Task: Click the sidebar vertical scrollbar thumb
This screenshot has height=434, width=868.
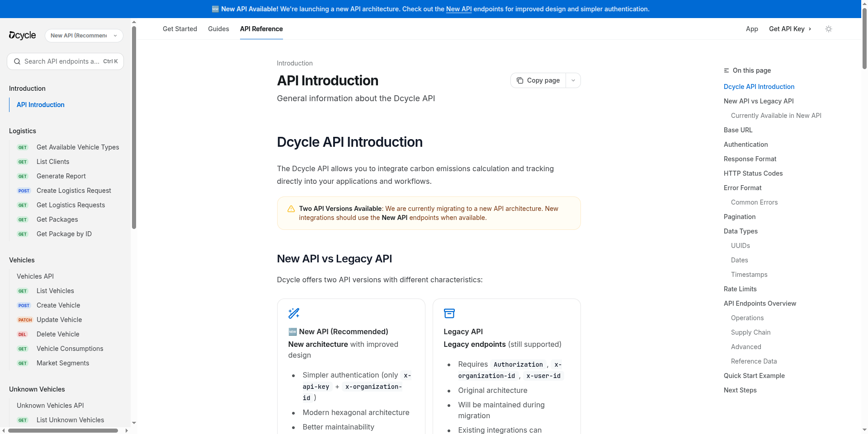Action: pyautogui.click(x=134, y=128)
